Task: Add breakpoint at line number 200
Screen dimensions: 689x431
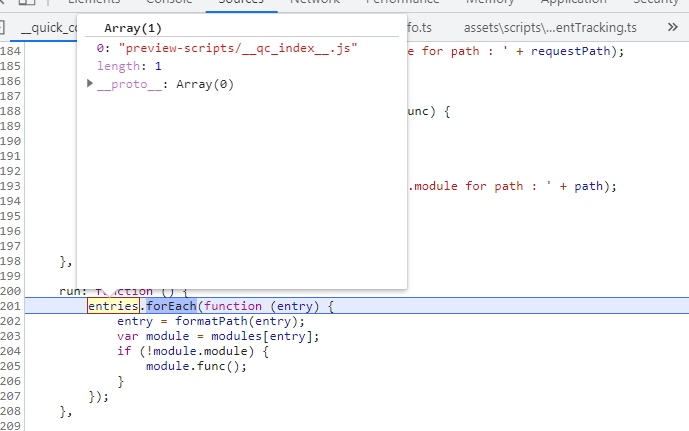Action: tap(11, 291)
